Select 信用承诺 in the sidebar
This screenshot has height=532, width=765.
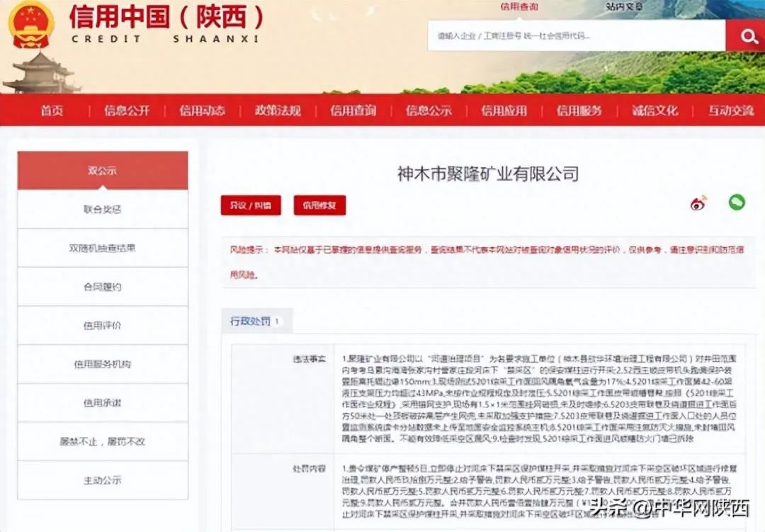tap(103, 402)
